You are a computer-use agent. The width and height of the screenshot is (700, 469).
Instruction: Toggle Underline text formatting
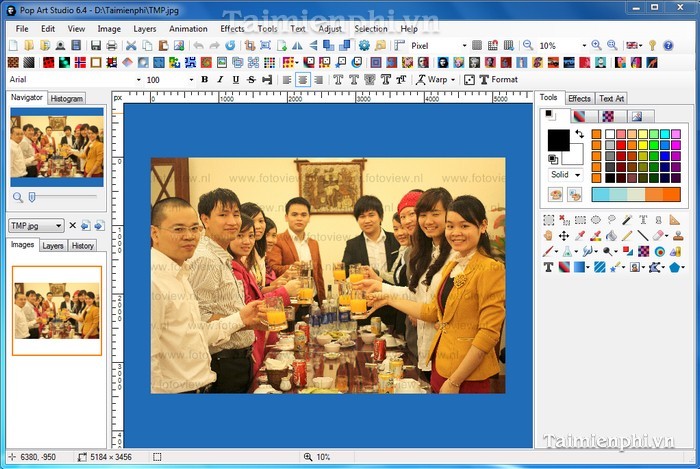[x=236, y=80]
